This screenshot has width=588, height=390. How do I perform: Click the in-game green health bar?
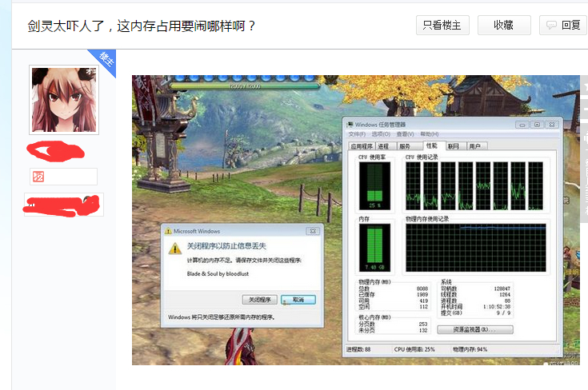click(245, 86)
